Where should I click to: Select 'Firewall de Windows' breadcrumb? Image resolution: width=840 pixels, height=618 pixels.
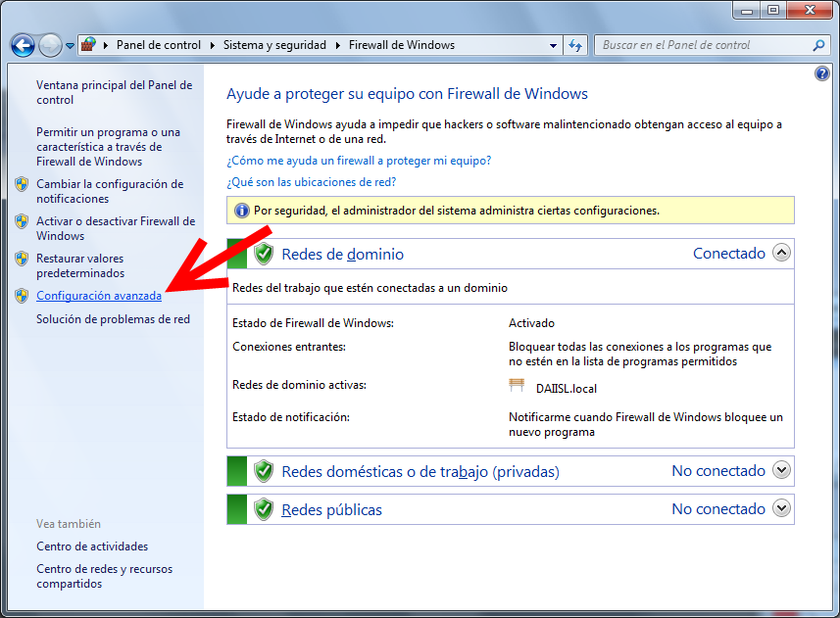[x=402, y=45]
